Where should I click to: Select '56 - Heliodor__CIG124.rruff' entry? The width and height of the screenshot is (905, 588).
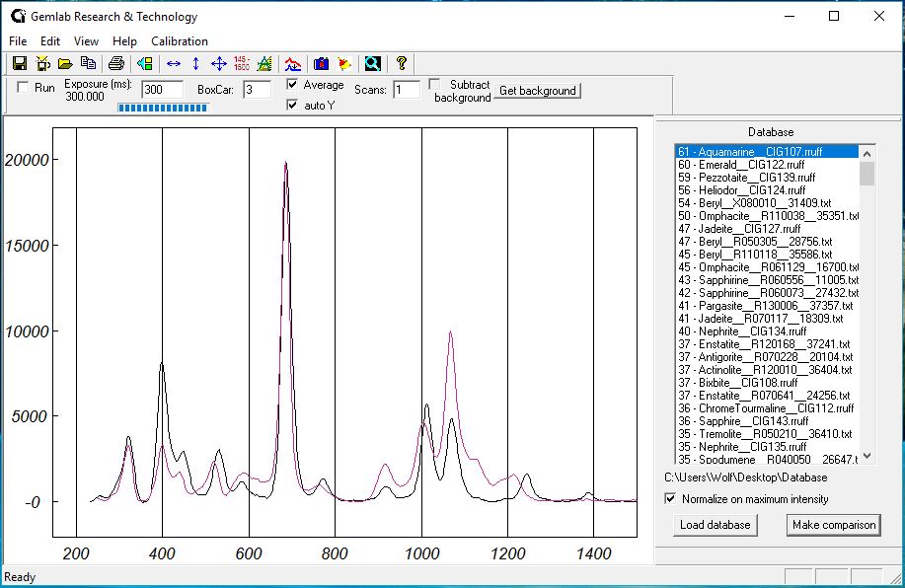pos(767,189)
